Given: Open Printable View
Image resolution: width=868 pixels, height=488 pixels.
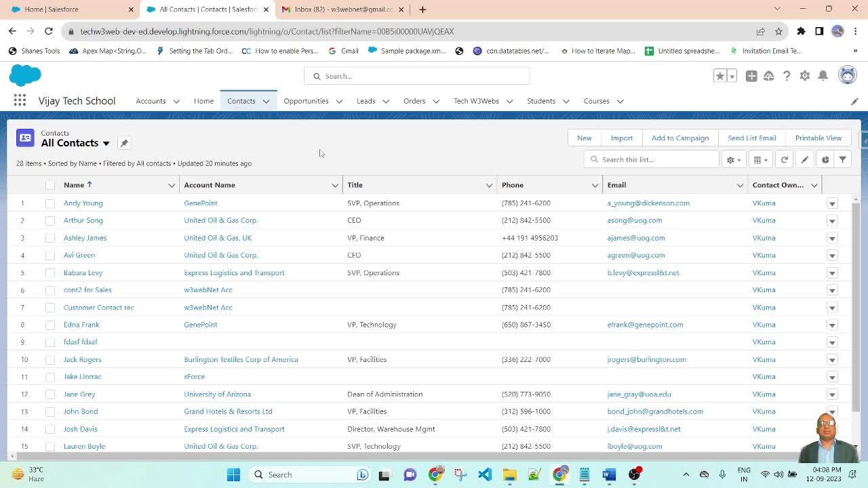Looking at the screenshot, I should click(x=818, y=138).
